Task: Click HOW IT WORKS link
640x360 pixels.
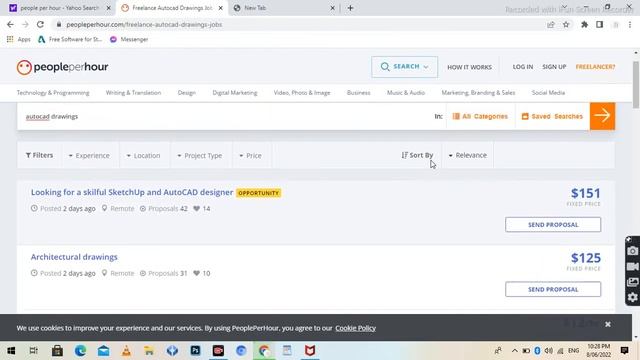Action: coord(469,67)
